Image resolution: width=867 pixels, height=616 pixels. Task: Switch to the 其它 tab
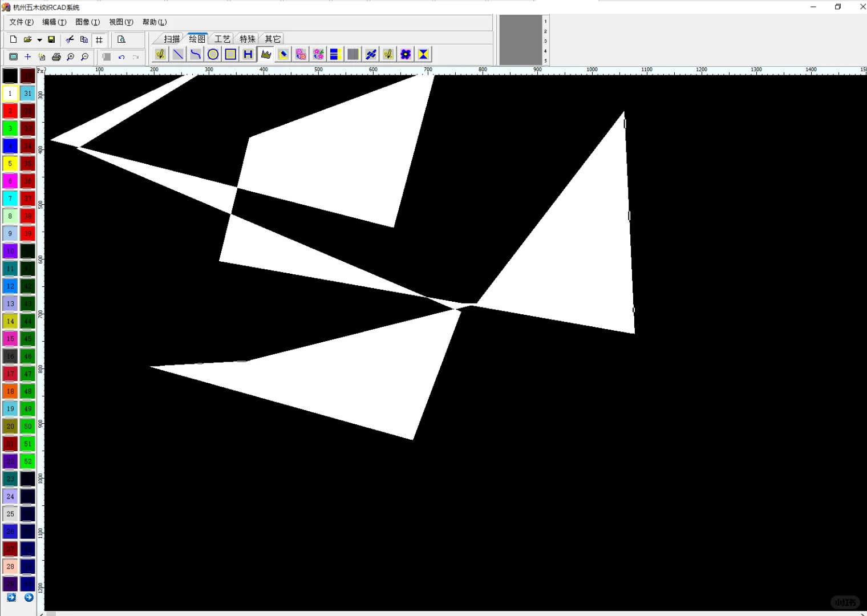(x=273, y=39)
